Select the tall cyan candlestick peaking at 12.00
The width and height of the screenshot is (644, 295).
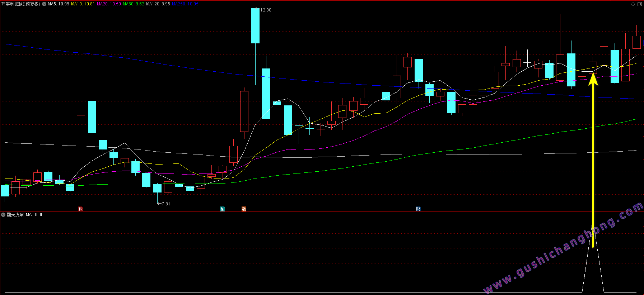click(255, 25)
